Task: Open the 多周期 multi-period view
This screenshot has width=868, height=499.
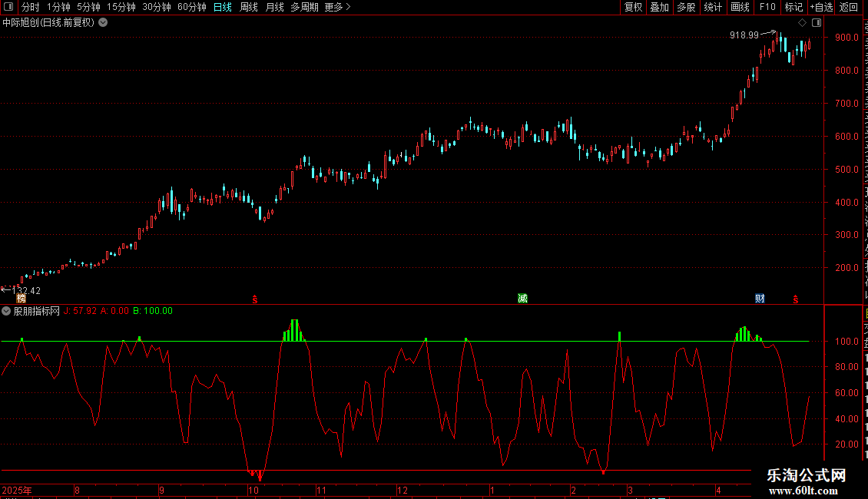Action: pyautogui.click(x=304, y=7)
